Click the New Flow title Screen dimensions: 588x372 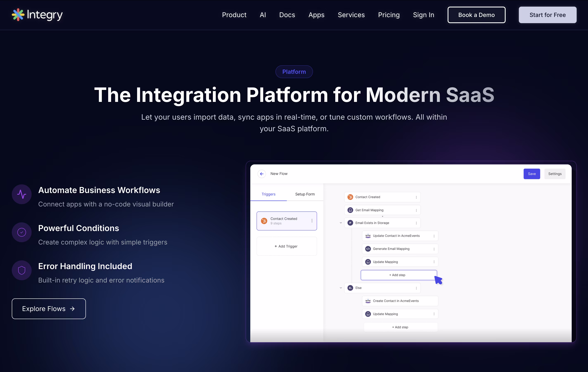coord(279,174)
